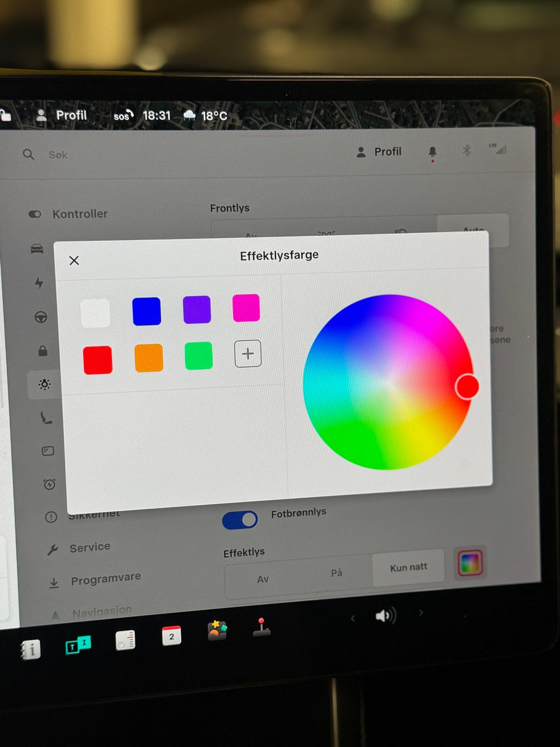Close the Effektlysfarge dialog
The image size is (560, 747).
tap(74, 261)
